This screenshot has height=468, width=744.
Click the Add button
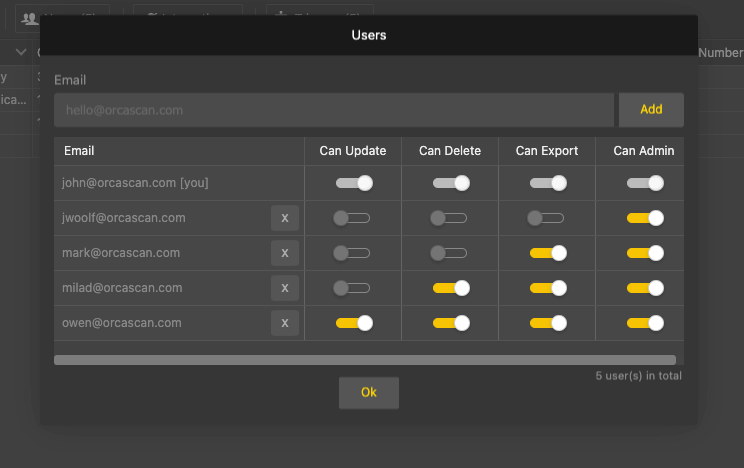coord(651,110)
